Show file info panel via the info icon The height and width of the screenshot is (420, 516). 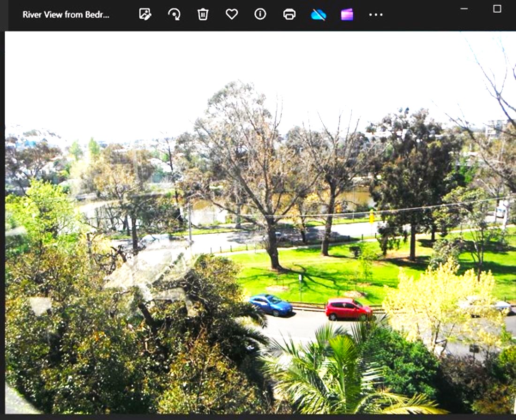[x=260, y=14]
